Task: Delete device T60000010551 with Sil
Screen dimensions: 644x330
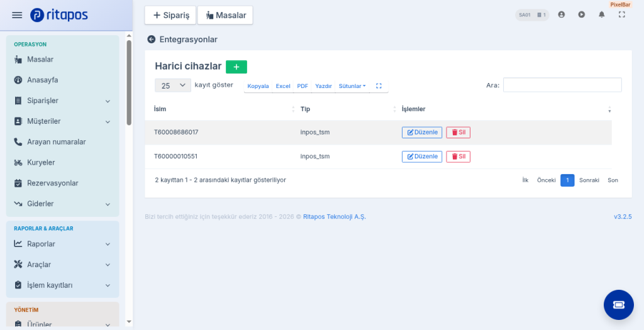Action: [458, 157]
